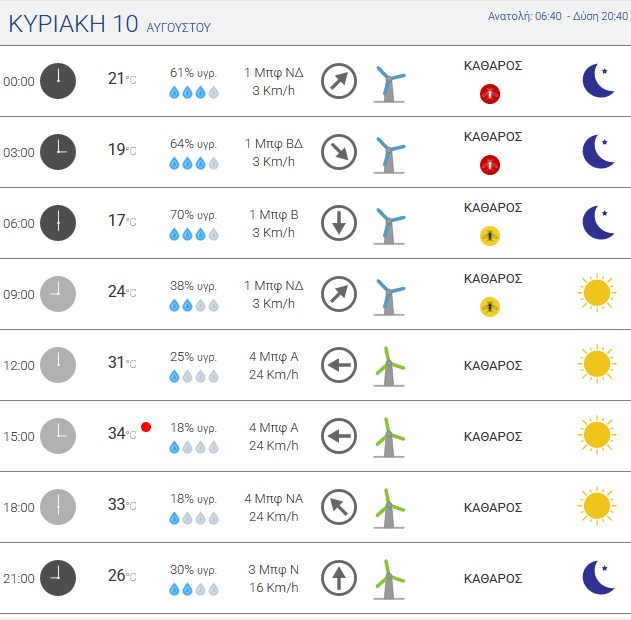Click the yellow mosquito icon at 06:00
The image size is (631, 620).
click(490, 236)
